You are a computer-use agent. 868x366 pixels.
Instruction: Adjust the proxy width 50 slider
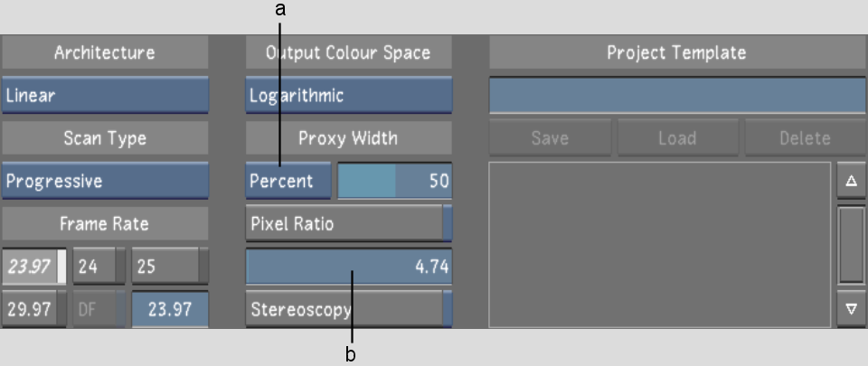[x=395, y=181]
